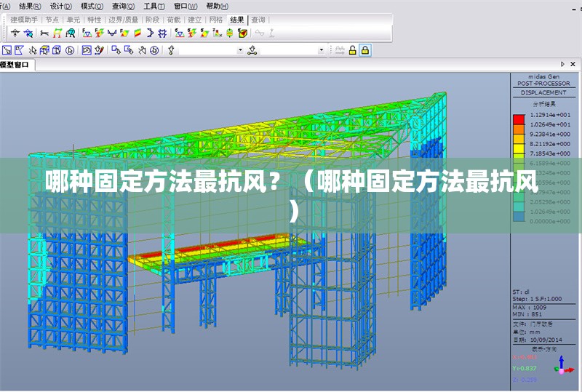The width and height of the screenshot is (582, 392).
Task: Expand the second selection combo box arrow
Action: click(322, 50)
